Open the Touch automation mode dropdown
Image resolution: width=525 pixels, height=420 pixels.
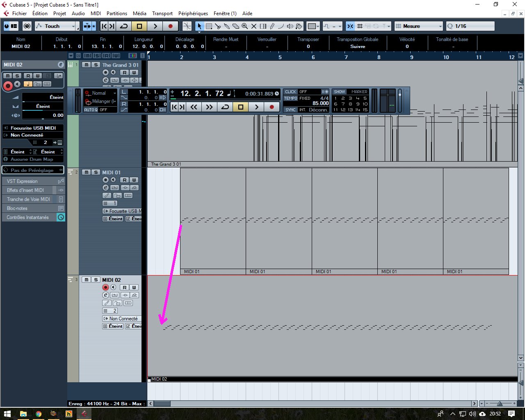point(56,26)
